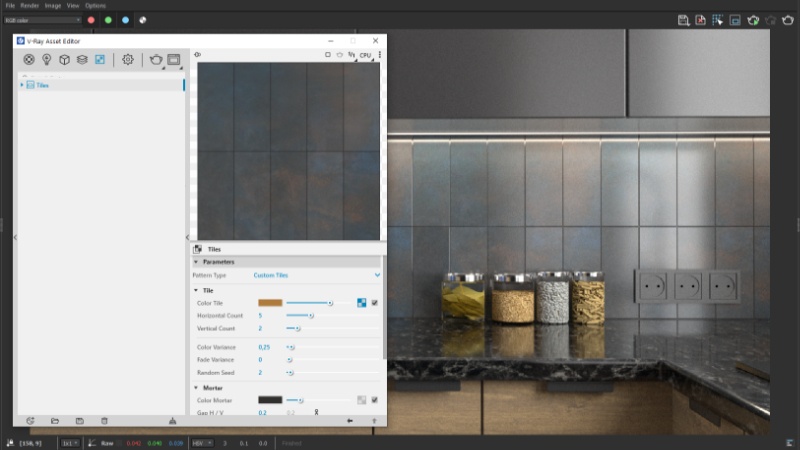Viewport: 800px width, 450px height.
Task: Open the Render Elements category in Asset Editor
Action: click(x=82, y=60)
